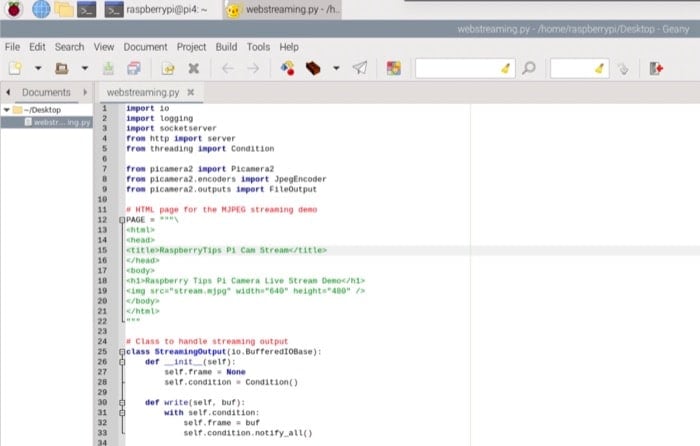The image size is (700, 446).
Task: Click 'import socketserver' on line 3
Action: click(171, 129)
